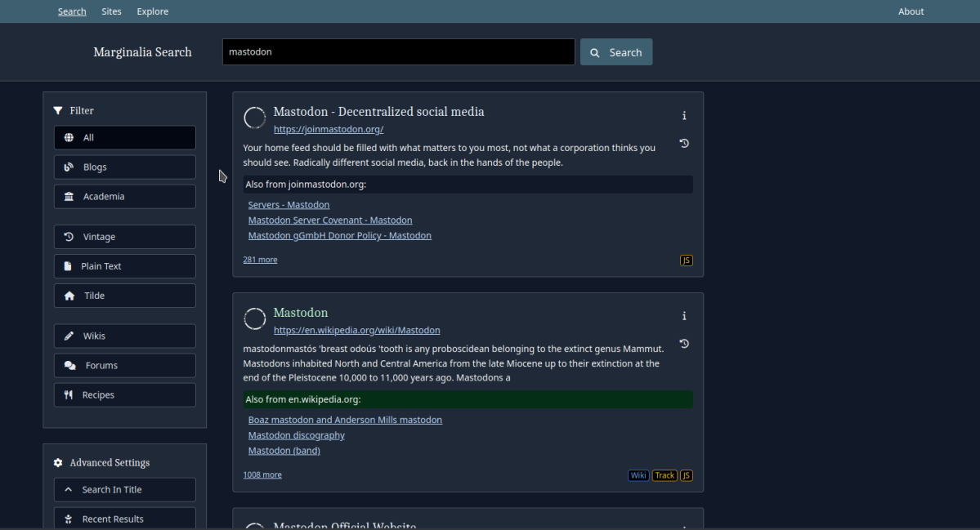980x530 pixels.
Task: Click the Tilde home icon
Action: point(69,296)
